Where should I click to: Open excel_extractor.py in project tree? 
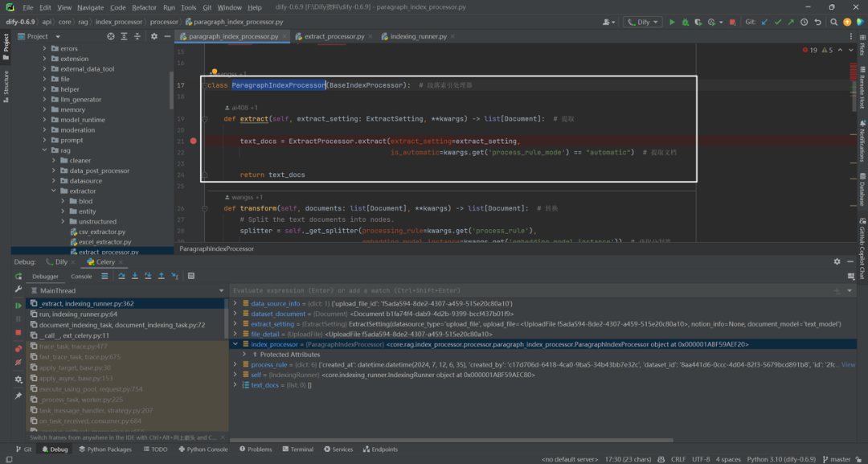(x=104, y=242)
